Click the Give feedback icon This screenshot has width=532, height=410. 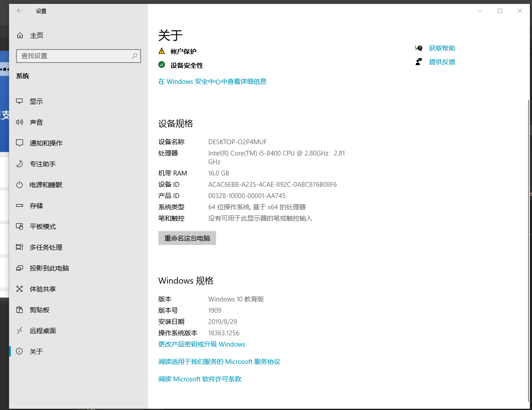click(419, 62)
